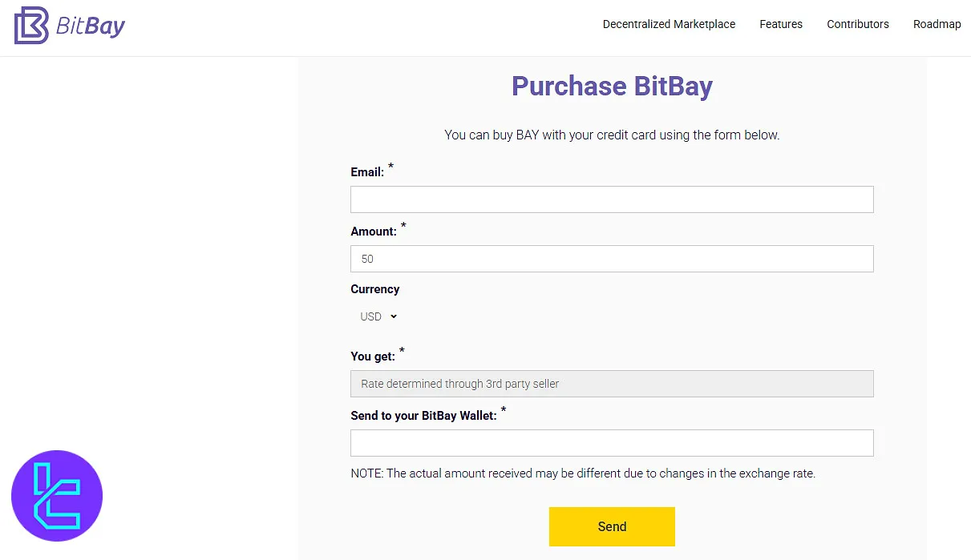Click the disabled You get field
This screenshot has width=971, height=560.
pyautogui.click(x=612, y=383)
